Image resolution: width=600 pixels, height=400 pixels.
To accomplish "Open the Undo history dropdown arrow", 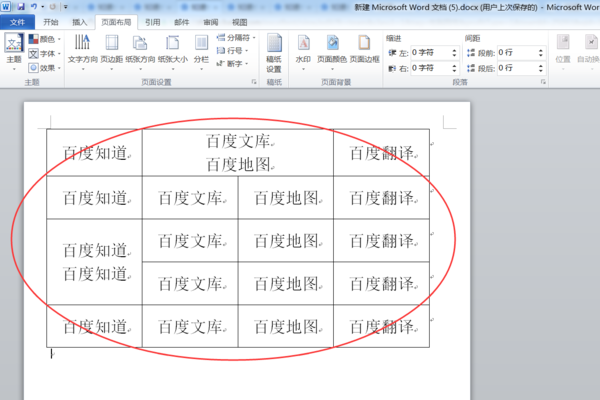I will (42, 7).
